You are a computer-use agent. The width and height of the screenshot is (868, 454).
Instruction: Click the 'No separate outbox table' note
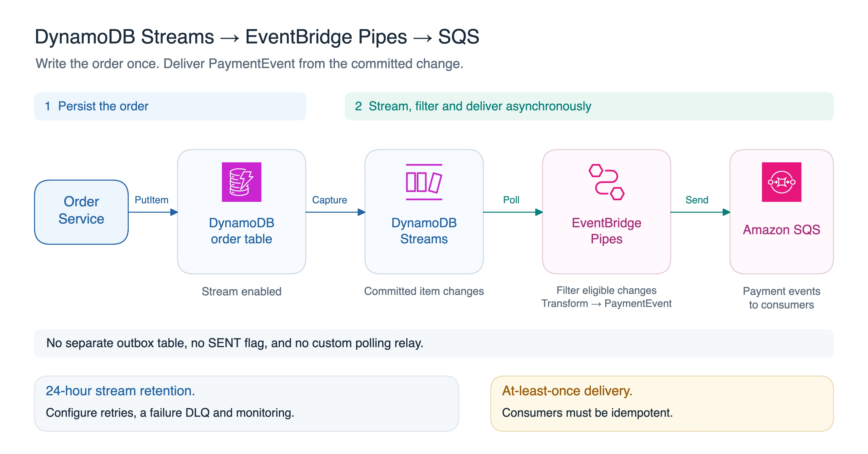pyautogui.click(x=434, y=343)
